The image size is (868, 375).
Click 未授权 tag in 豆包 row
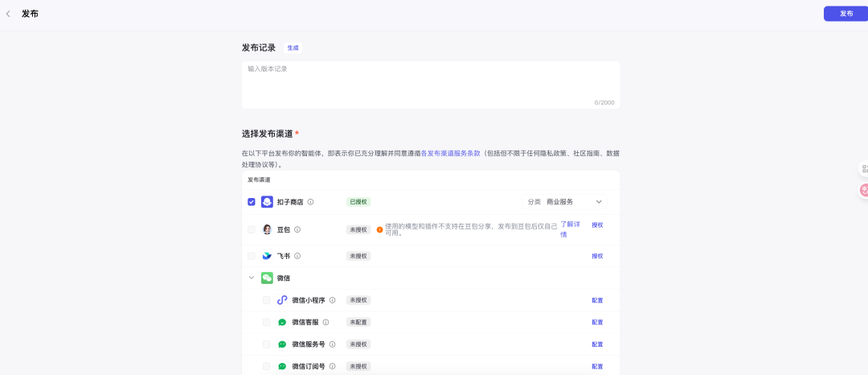tap(358, 229)
